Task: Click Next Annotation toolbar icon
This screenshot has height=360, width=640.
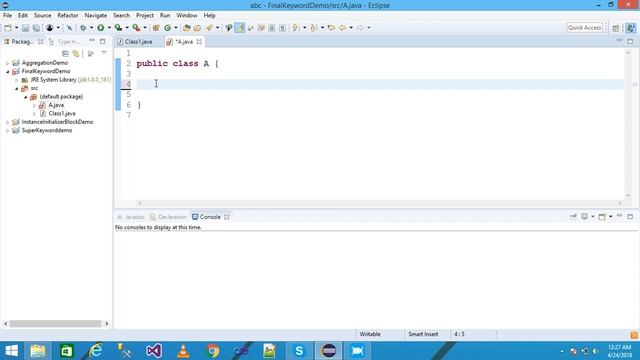Action: [x=296, y=28]
